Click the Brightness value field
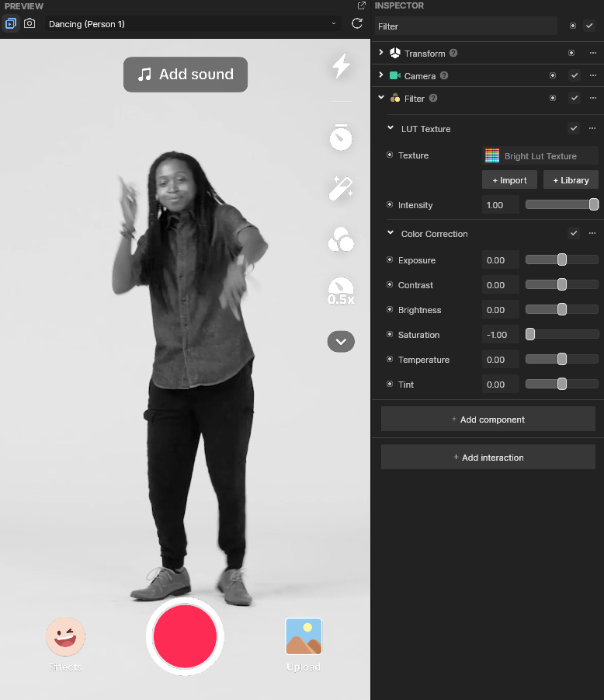Screen dimensions: 604x700 click(x=501, y=310)
